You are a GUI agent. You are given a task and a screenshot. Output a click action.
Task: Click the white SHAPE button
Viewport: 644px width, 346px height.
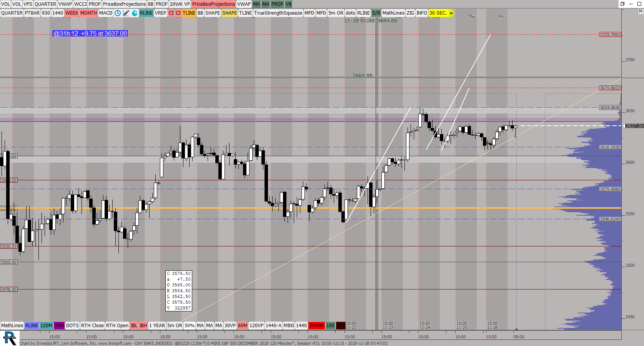click(x=213, y=13)
